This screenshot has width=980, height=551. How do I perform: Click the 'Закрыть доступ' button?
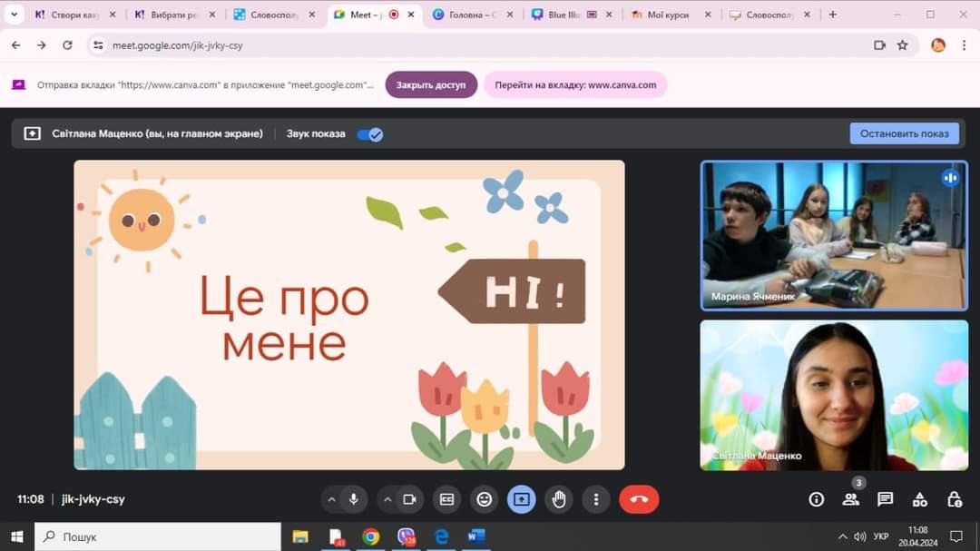(431, 84)
